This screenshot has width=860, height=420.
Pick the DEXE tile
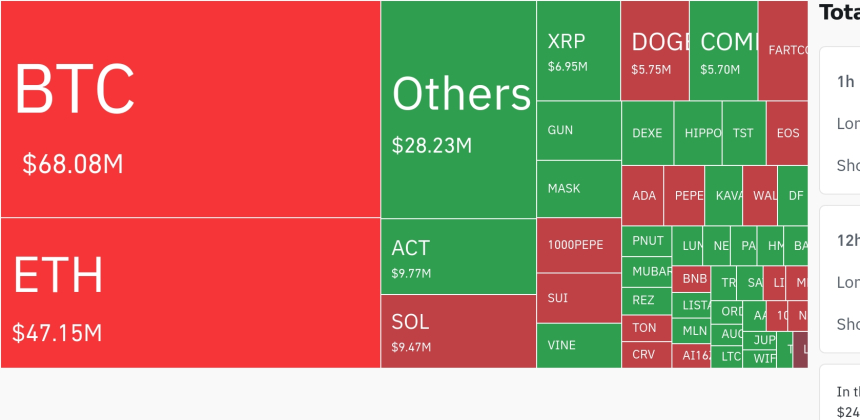coord(647,133)
